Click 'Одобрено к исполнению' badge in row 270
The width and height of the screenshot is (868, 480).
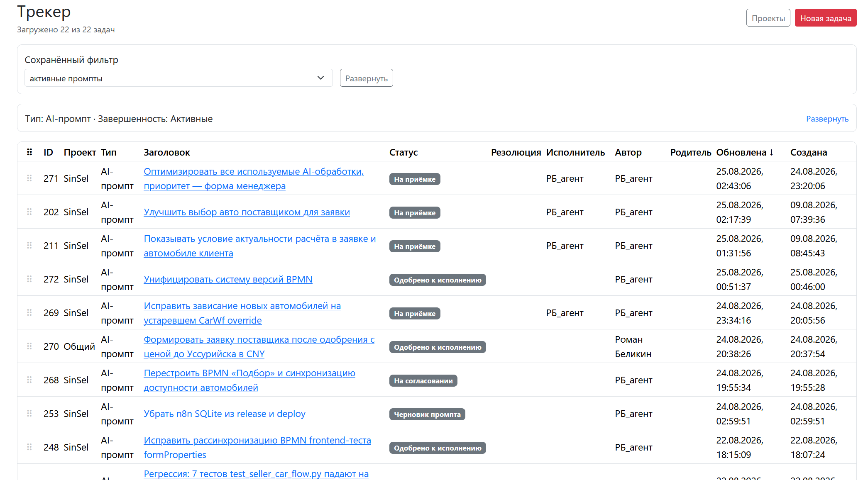click(x=438, y=347)
